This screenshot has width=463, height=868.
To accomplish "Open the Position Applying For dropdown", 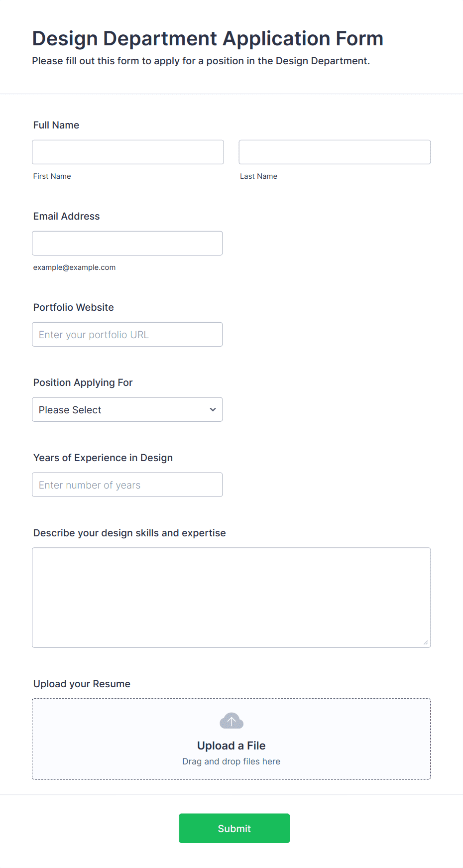I will coord(127,409).
